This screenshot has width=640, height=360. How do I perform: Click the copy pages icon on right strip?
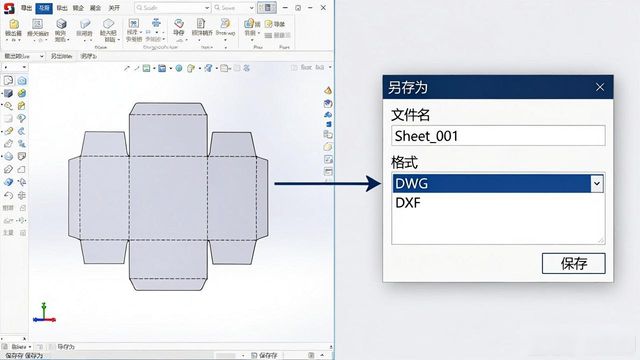click(328, 134)
